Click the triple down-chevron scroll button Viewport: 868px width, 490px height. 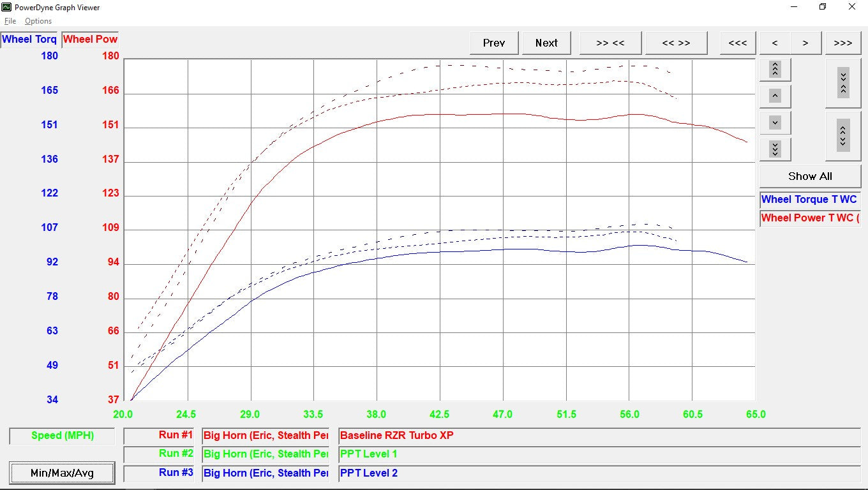point(775,149)
